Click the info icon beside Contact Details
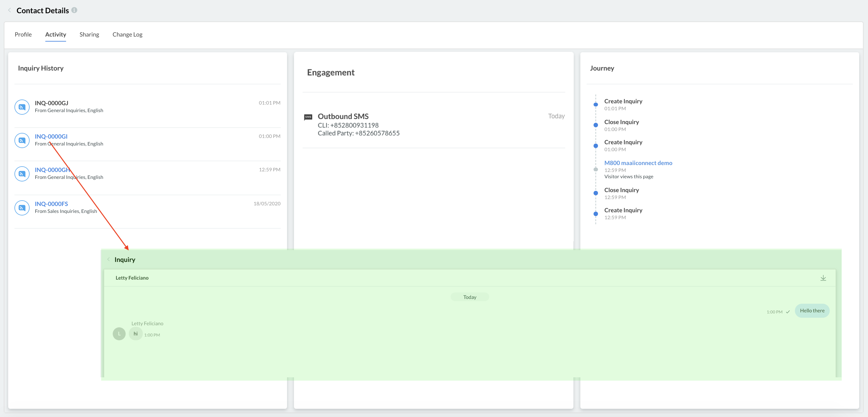Screen dimensions: 868x417 click(x=75, y=10)
